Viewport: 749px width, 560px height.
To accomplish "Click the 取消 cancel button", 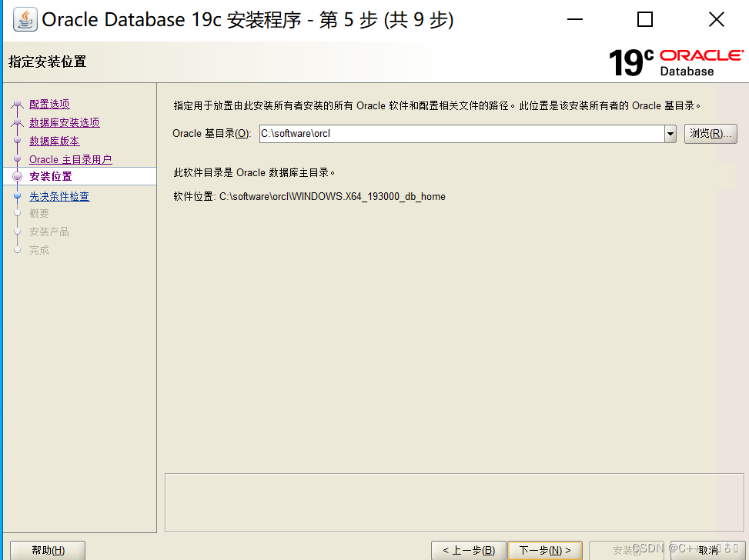I will point(708,551).
